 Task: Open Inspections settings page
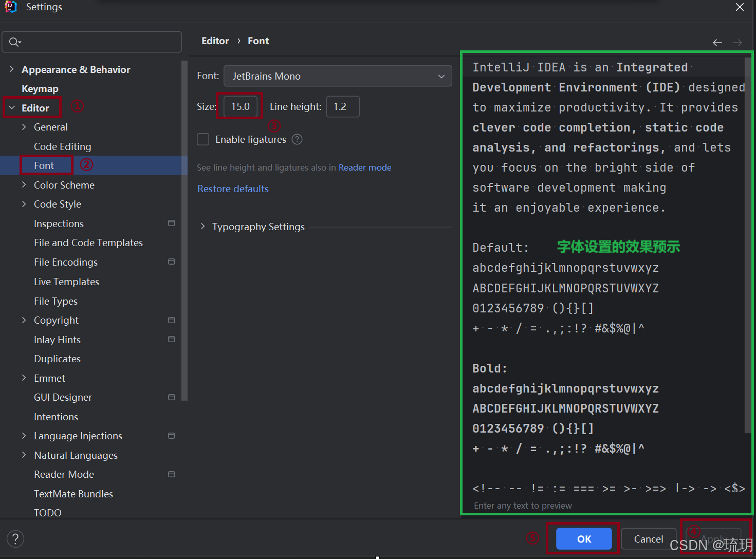[59, 223]
